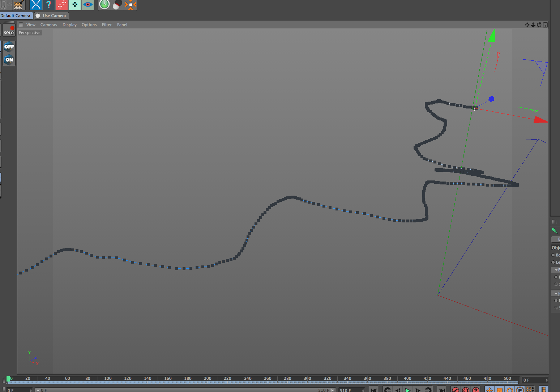Toggle the viewport layout maximize icon
The image size is (560, 392).
point(545,25)
